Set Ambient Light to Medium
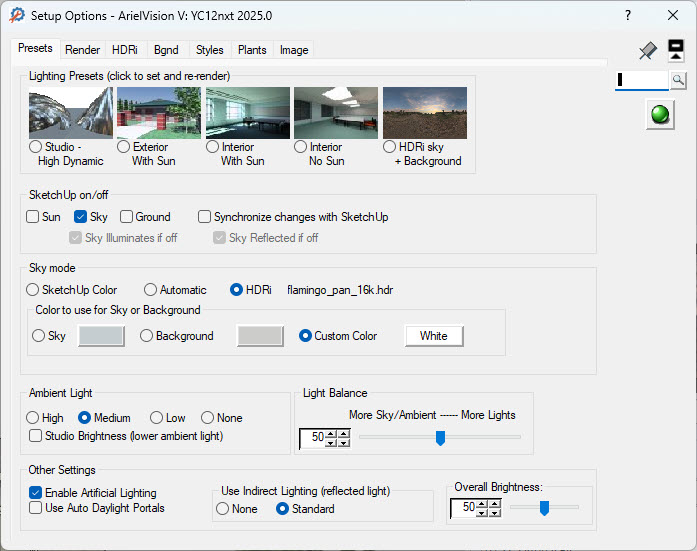 pyautogui.click(x=84, y=418)
